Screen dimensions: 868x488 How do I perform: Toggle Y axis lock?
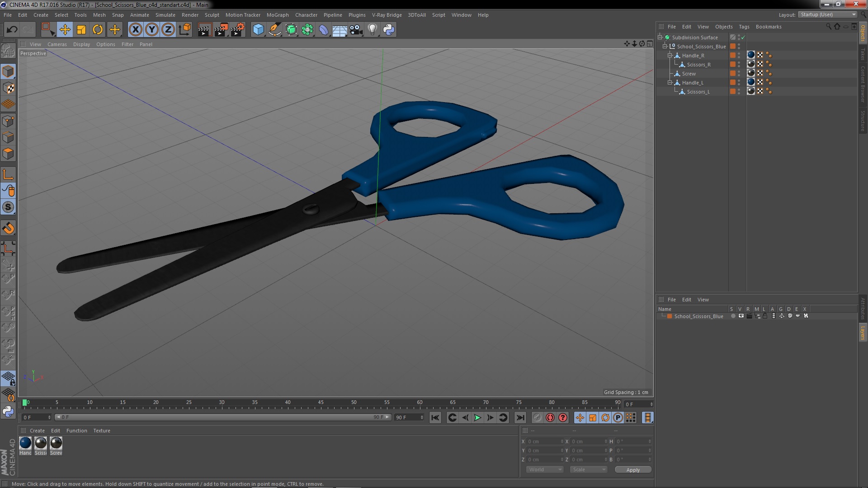pyautogui.click(x=152, y=30)
